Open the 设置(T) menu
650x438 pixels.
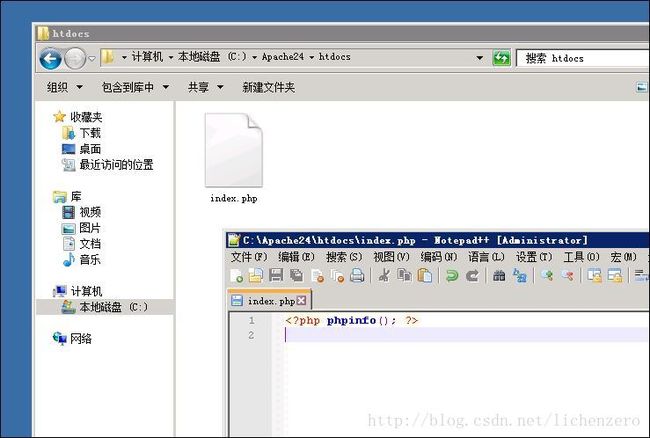(534, 257)
